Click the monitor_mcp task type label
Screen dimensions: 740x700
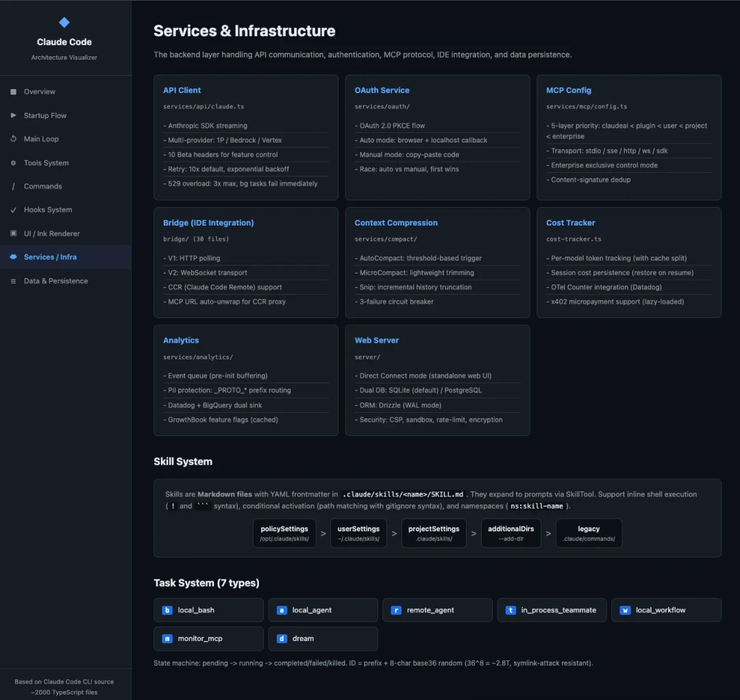point(200,638)
